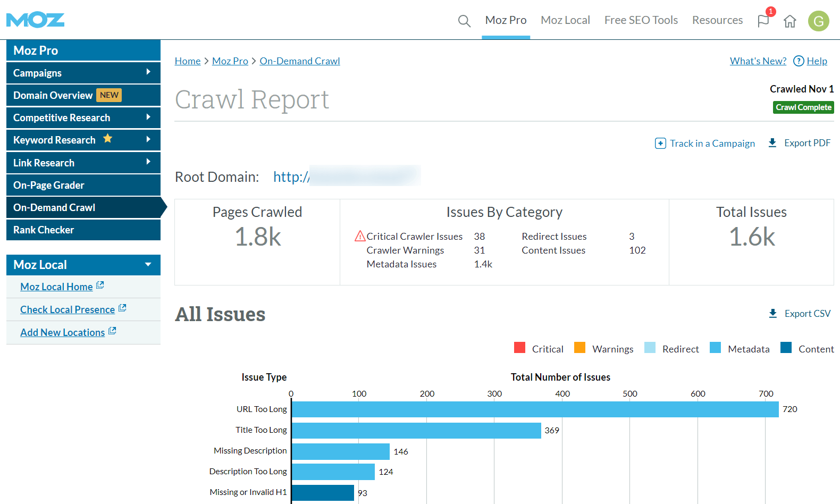
Task: Click the search magnifier icon
Action: pyautogui.click(x=464, y=21)
